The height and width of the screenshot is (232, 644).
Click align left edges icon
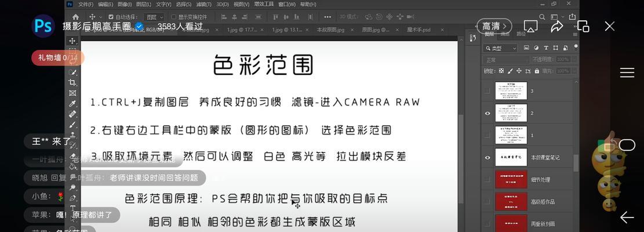[223, 17]
